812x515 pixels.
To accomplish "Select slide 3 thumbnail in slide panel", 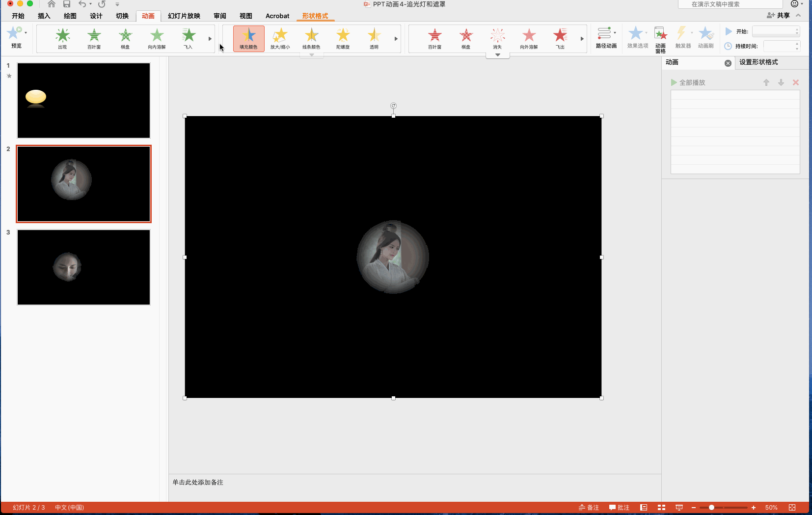I will point(84,267).
